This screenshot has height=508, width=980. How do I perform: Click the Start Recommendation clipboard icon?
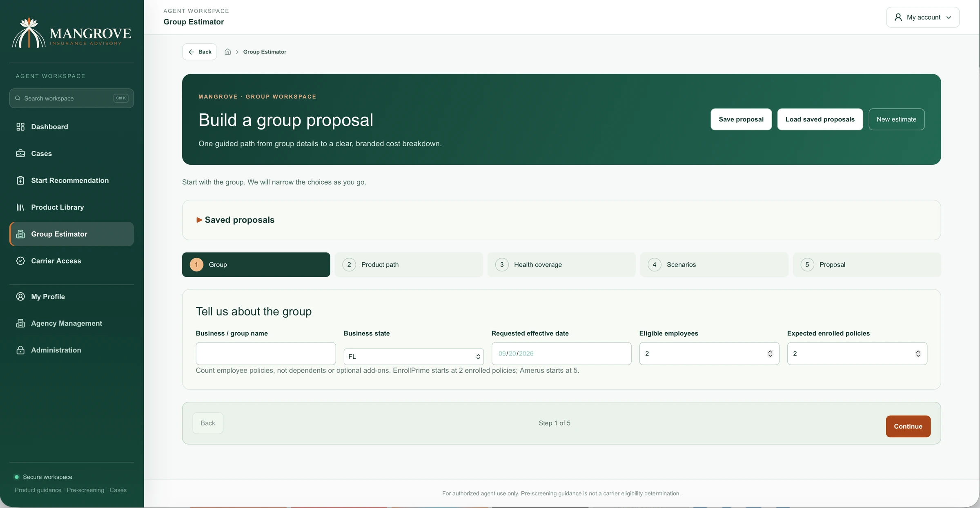[x=20, y=180]
